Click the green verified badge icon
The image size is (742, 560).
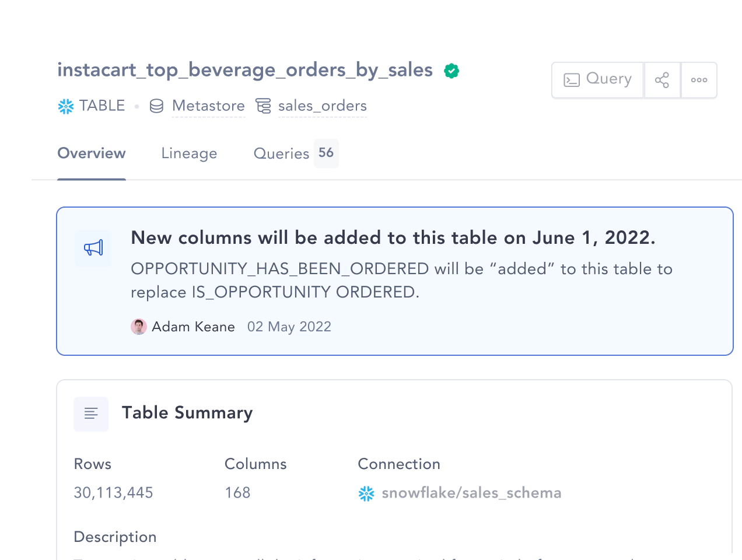coord(452,71)
